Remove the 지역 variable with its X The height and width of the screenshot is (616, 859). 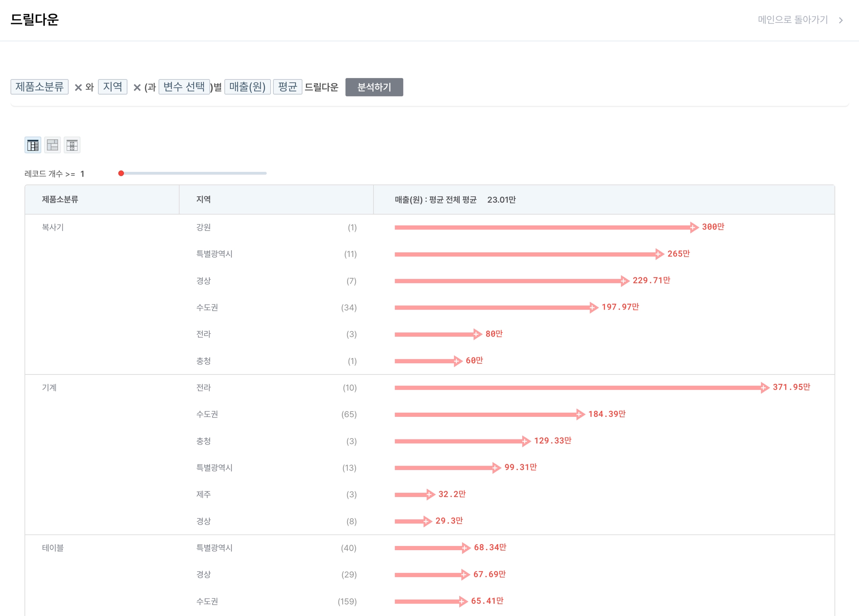[x=137, y=87]
